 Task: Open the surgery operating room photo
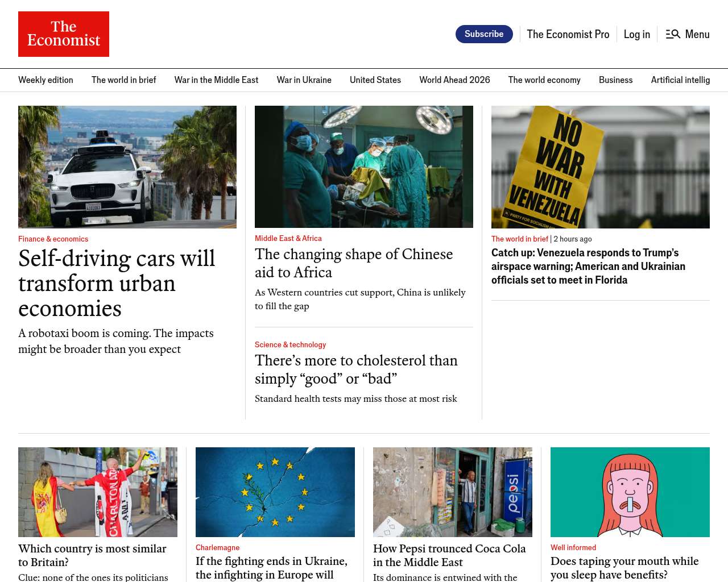point(364,167)
